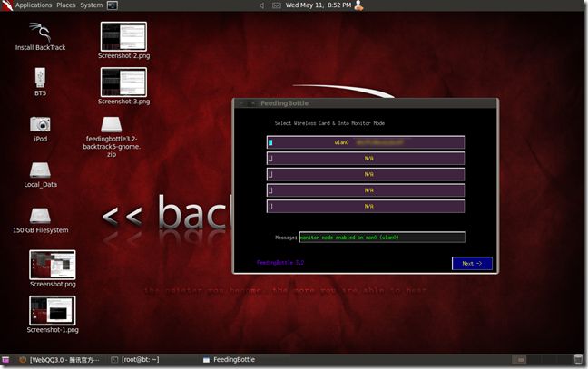Screen dimensions: 588x369
Task: Click the FeedingBottle taskbar item
Action: point(229,360)
